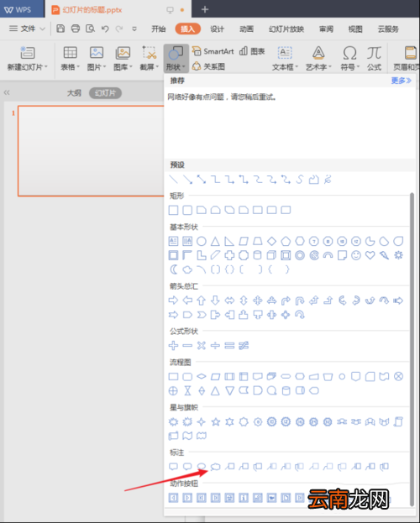Image resolution: width=420 pixels, height=523 pixels.
Task: Click the Print icon in quick toolbar
Action: (x=76, y=29)
